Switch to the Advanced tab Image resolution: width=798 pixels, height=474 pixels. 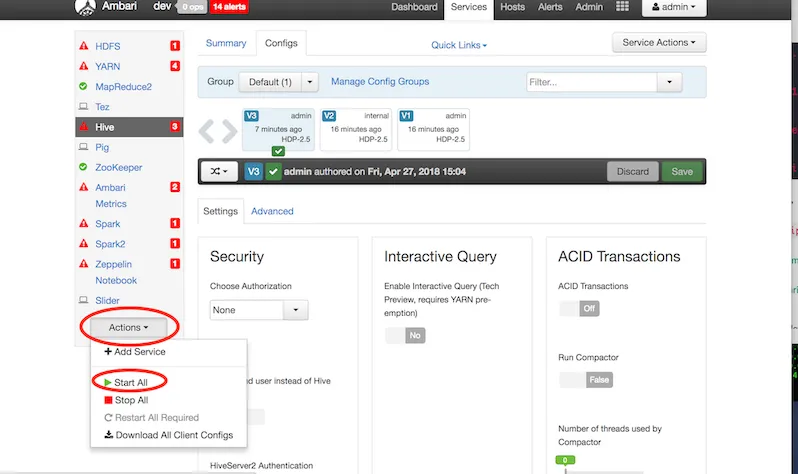(x=272, y=211)
